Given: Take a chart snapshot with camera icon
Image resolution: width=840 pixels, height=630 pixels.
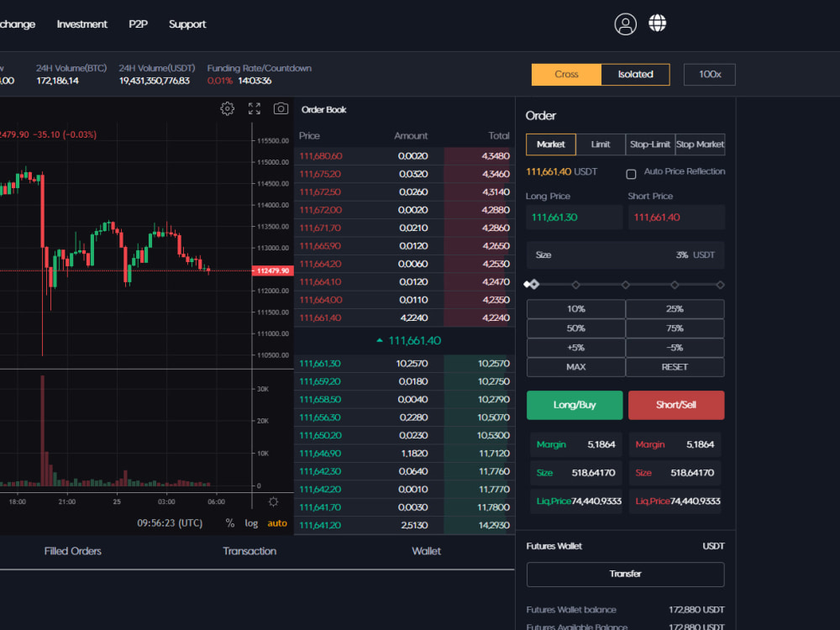Looking at the screenshot, I should (281, 108).
